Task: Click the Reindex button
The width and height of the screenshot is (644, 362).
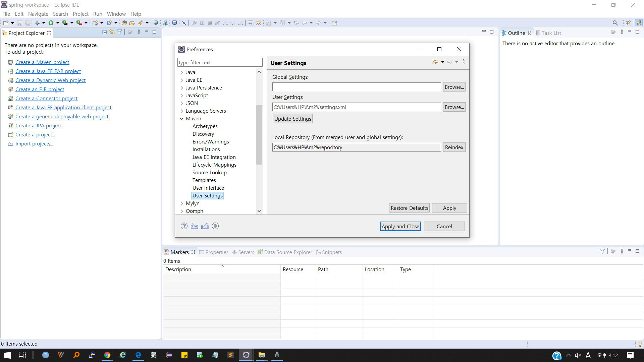Action: pyautogui.click(x=454, y=147)
